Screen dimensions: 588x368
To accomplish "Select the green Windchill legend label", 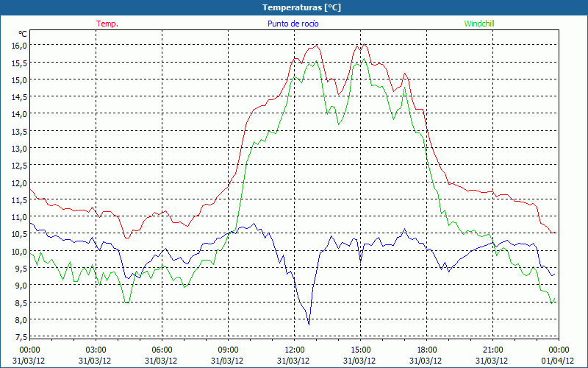I will point(479,24).
